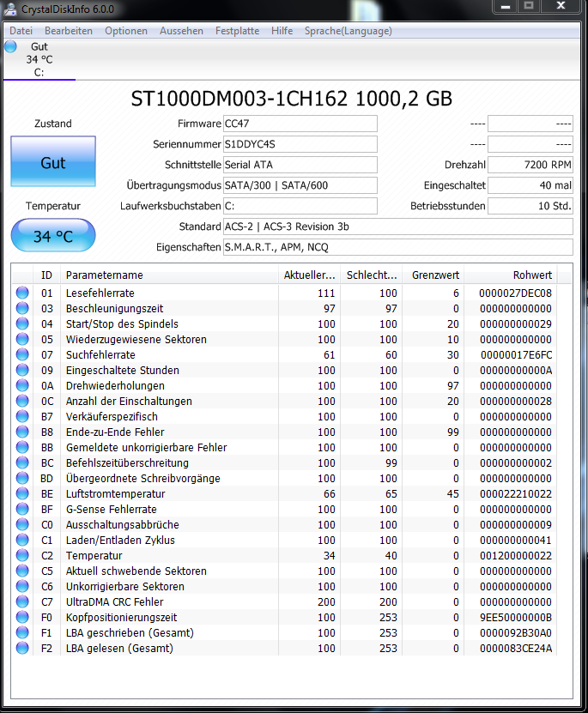
Task: Click the status orb for LBA geschrieben (Gesamt)
Action: coord(22,633)
